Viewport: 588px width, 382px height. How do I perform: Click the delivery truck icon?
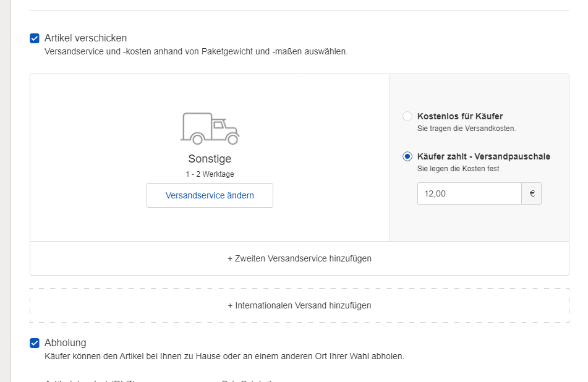(x=210, y=129)
